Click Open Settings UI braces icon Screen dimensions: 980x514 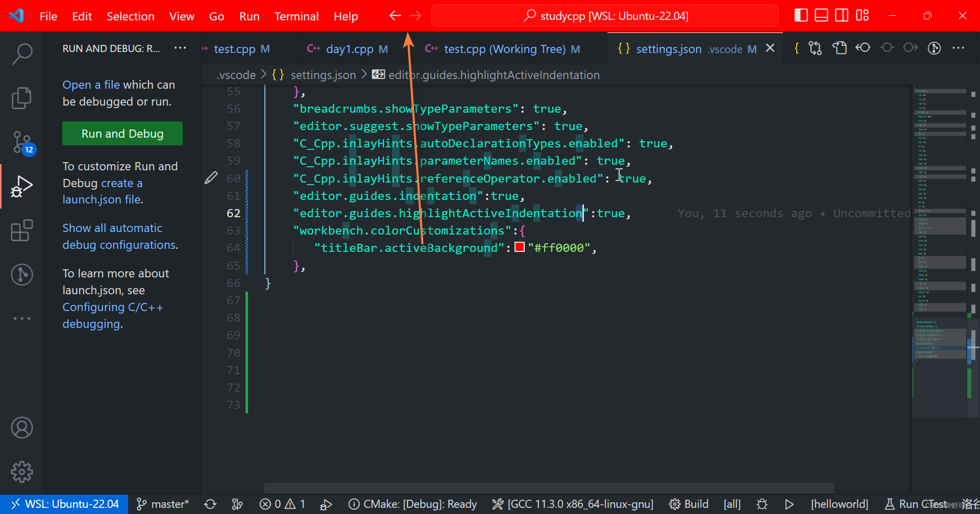coord(796,48)
